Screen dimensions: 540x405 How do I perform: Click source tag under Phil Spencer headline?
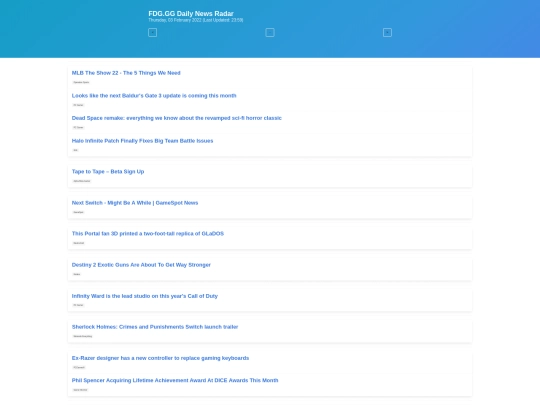80,390
